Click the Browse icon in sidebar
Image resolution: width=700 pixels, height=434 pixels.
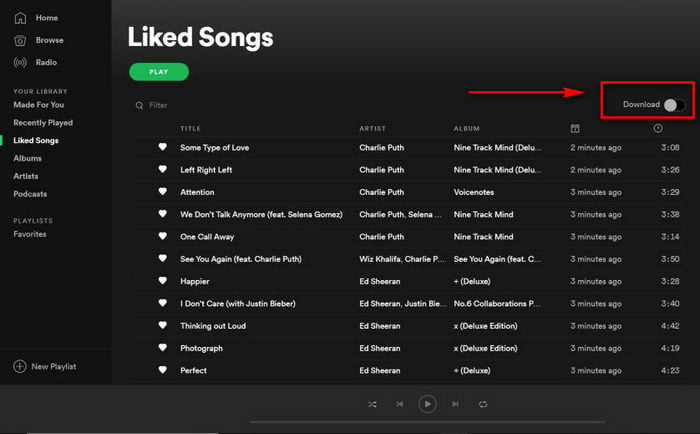pyautogui.click(x=20, y=41)
